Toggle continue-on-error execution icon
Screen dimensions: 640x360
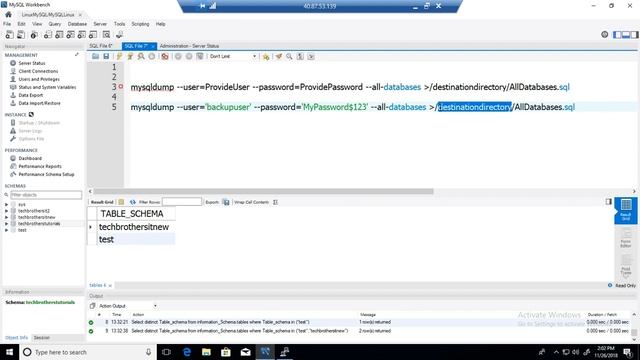coord(165,56)
